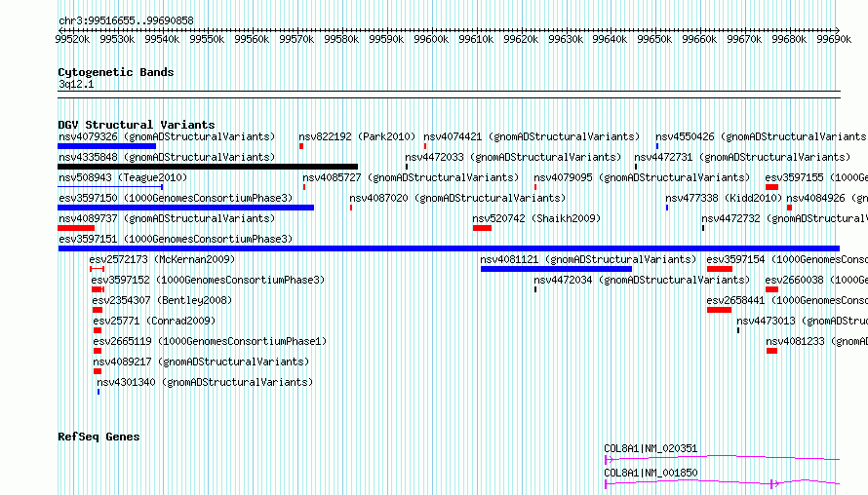Screen dimensions: 868x495
Task: Open nsv4550426 variant label
Action: 761,136
